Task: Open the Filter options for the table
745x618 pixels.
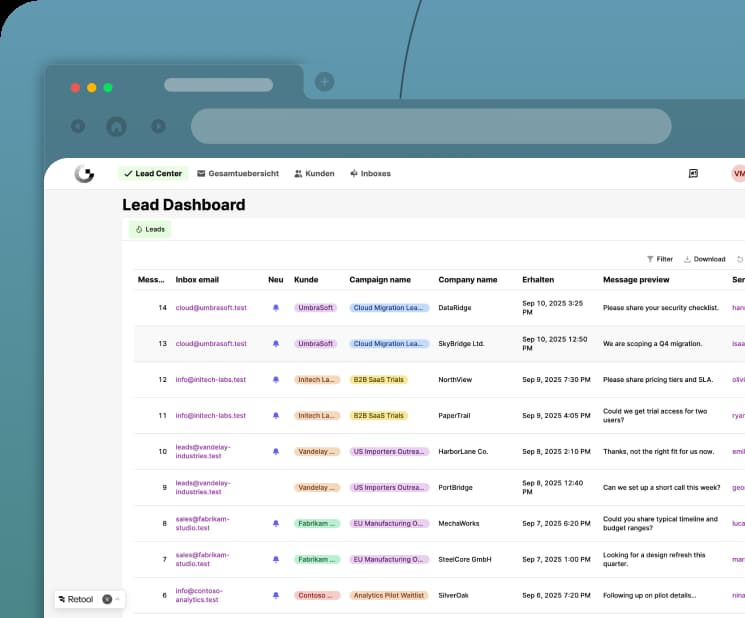Action: 659,259
